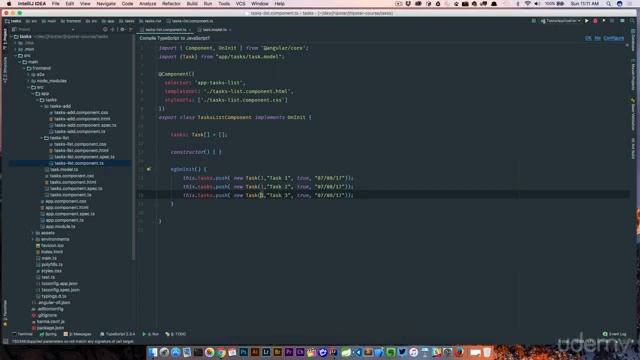Open the Build menu

(192, 4)
